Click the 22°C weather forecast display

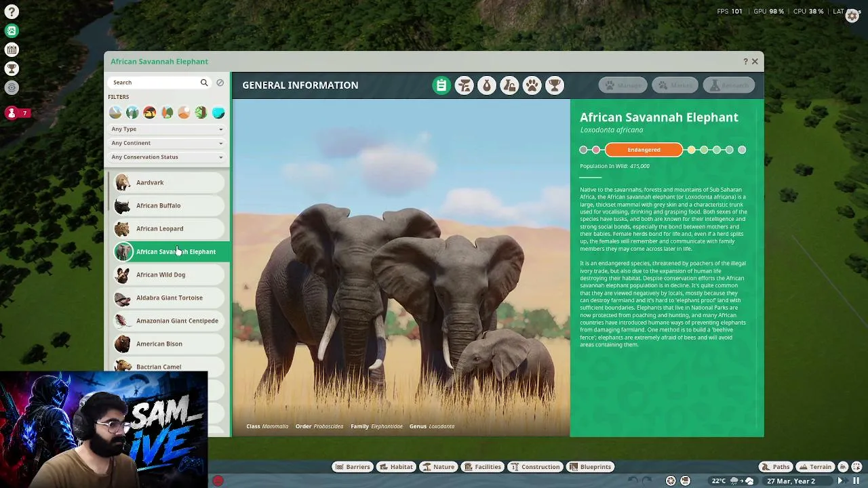pyautogui.click(x=732, y=481)
